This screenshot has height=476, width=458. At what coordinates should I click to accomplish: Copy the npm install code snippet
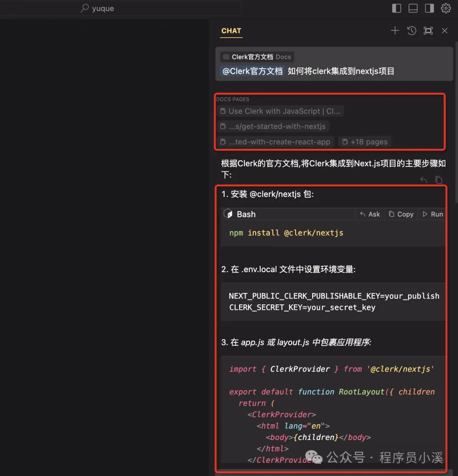pyautogui.click(x=401, y=214)
